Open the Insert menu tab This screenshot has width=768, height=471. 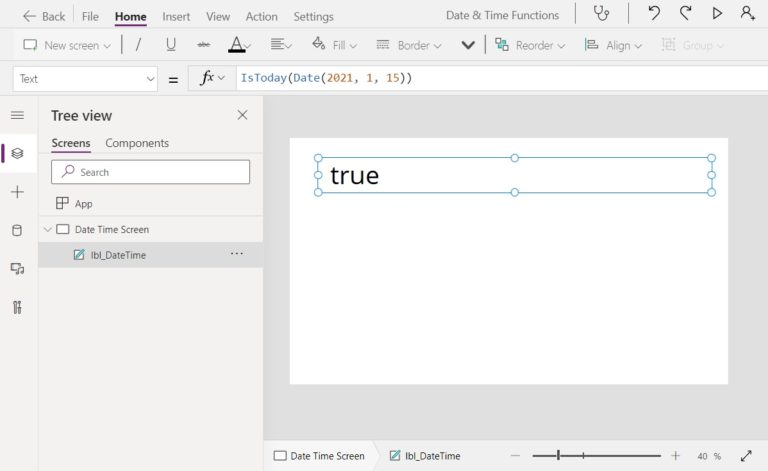point(176,17)
